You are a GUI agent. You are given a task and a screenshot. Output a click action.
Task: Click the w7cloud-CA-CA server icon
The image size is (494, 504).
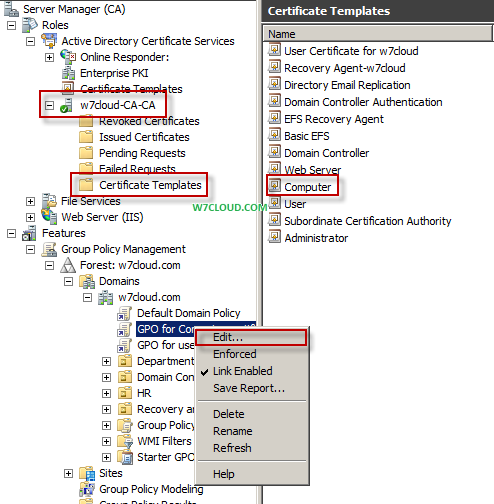(66, 105)
